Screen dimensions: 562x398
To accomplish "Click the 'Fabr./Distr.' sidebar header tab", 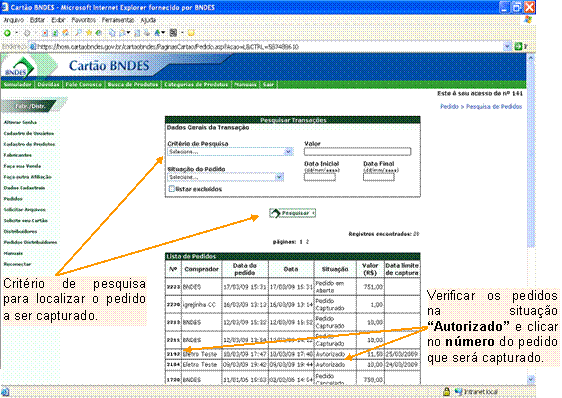I will [x=30, y=106].
